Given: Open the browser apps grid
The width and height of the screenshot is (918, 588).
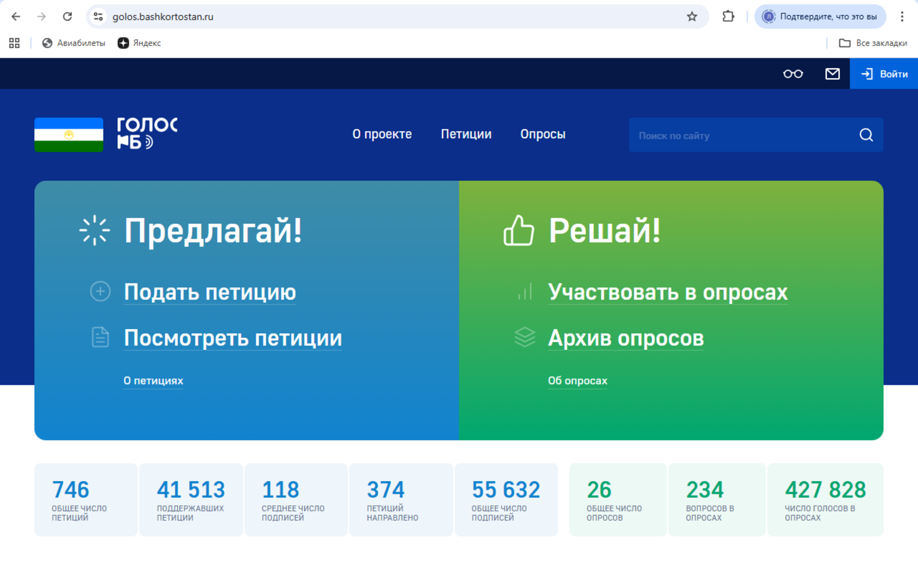Looking at the screenshot, I should (14, 43).
